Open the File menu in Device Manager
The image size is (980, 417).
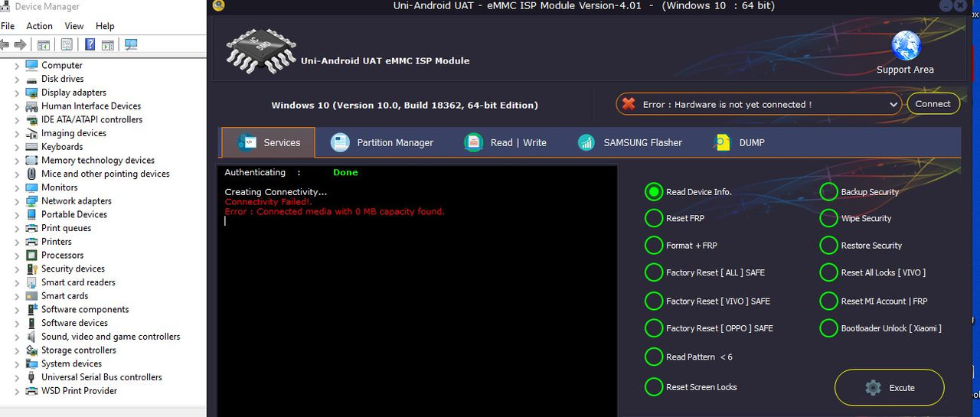coord(8,26)
